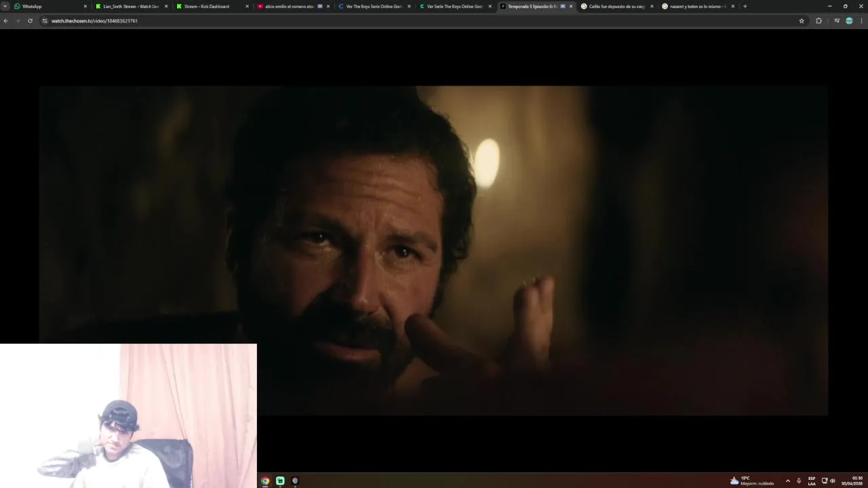Close the 'nazaret y belen' tab

[732, 6]
